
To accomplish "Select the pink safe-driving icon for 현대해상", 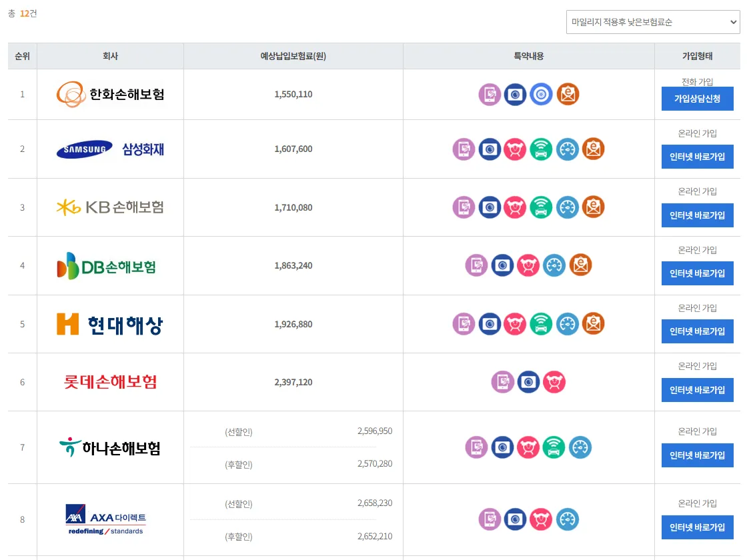I will click(x=515, y=325).
